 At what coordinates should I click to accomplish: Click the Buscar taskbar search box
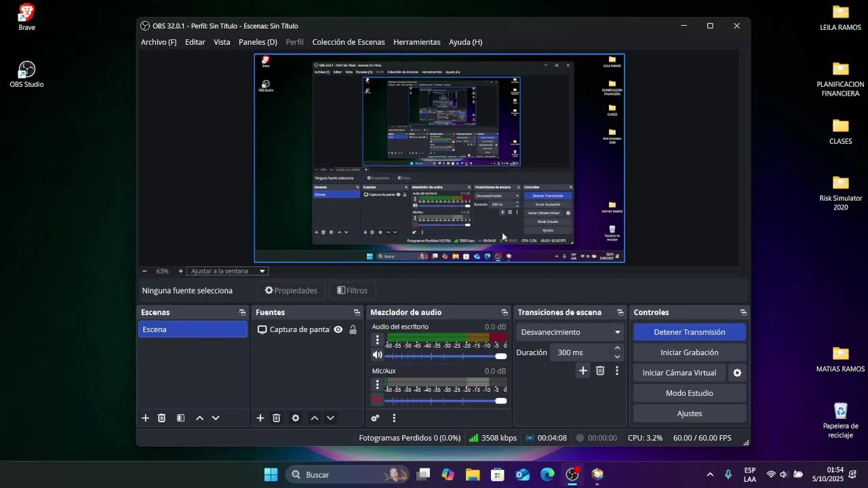click(x=349, y=474)
